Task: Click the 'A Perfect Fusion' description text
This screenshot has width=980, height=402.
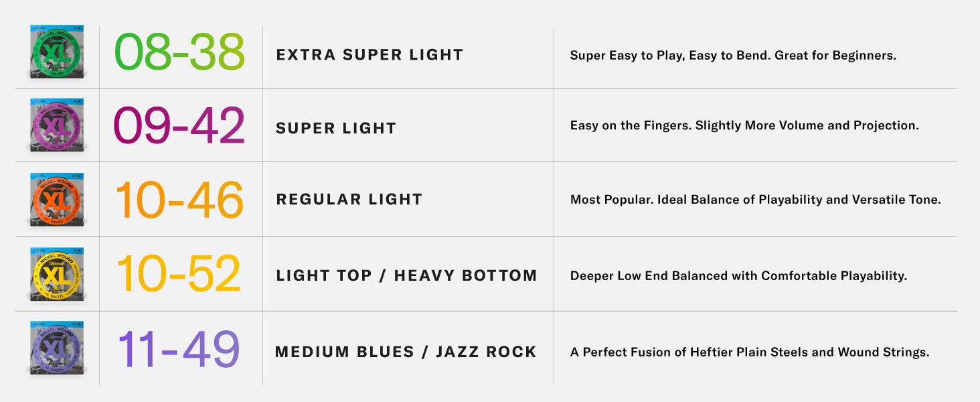Action: pyautogui.click(x=749, y=352)
